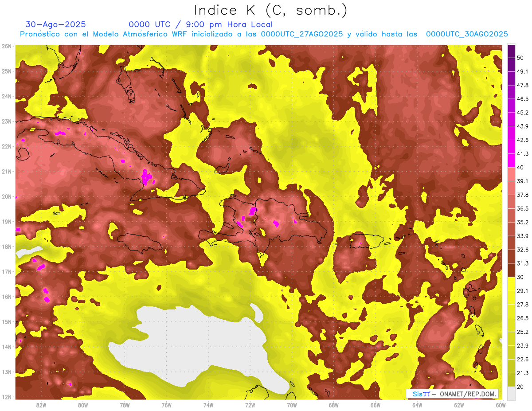
Task: Click the '82W' longitude axis label
Action: [x=41, y=405]
